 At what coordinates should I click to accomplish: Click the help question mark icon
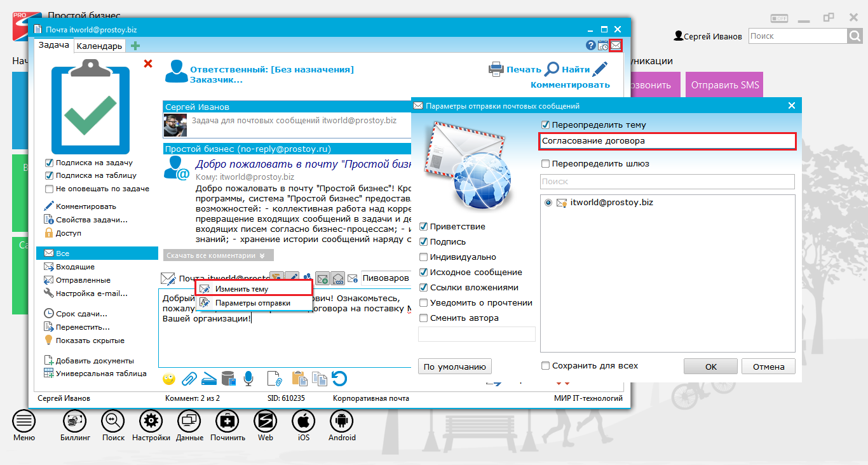(x=590, y=45)
